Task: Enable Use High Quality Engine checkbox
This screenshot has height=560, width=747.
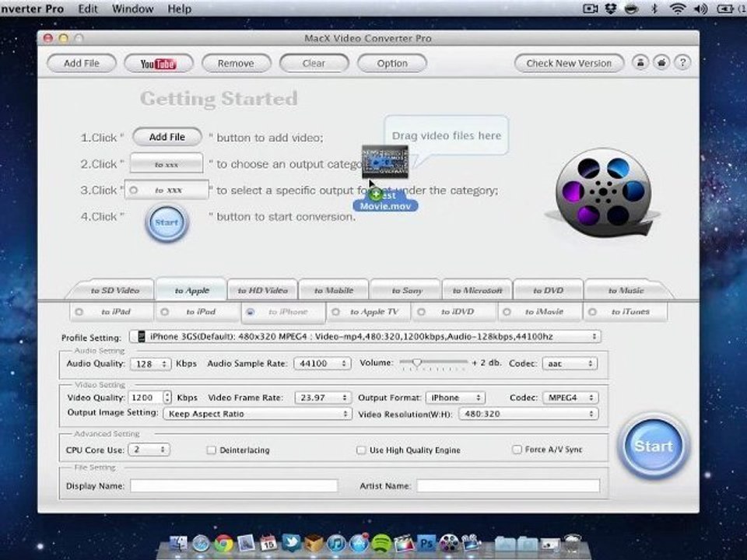Action: [x=361, y=450]
